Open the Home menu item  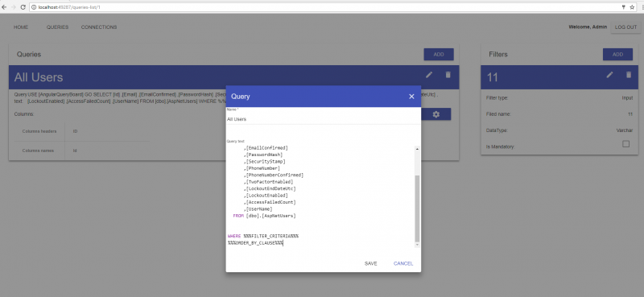[x=21, y=27]
